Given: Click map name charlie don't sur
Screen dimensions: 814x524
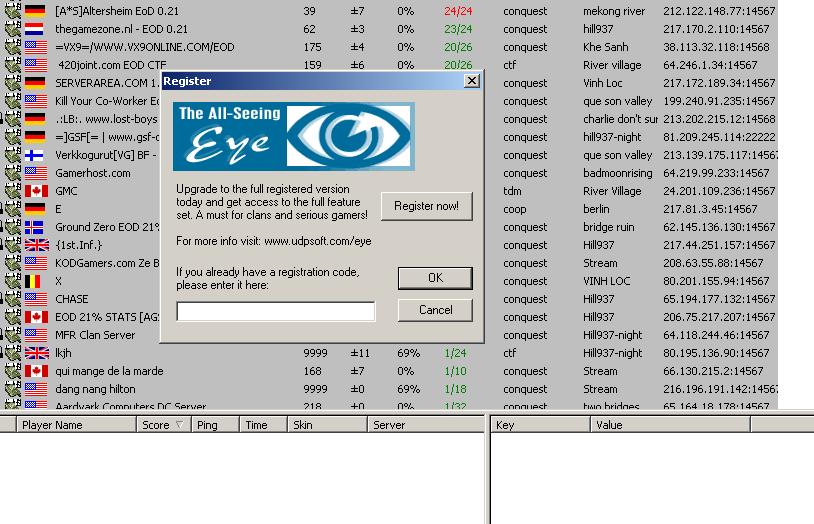Looking at the screenshot, I should [620, 119].
